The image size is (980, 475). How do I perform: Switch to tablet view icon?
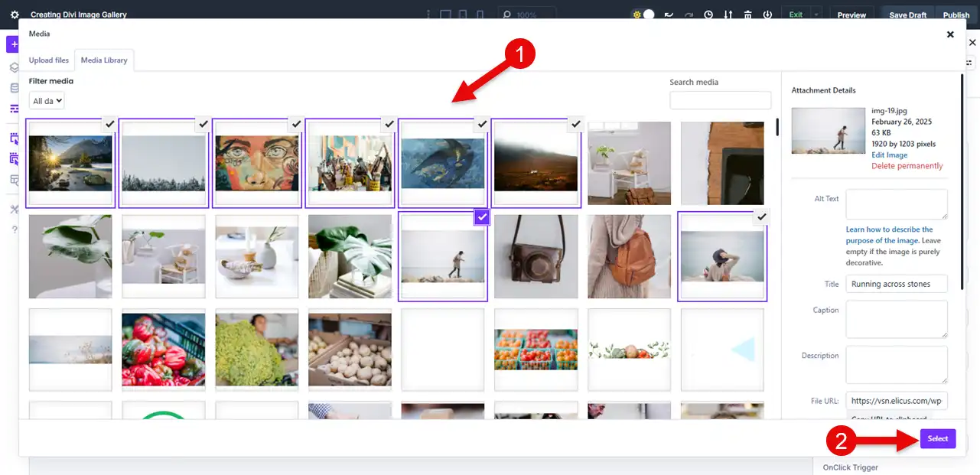(x=464, y=15)
